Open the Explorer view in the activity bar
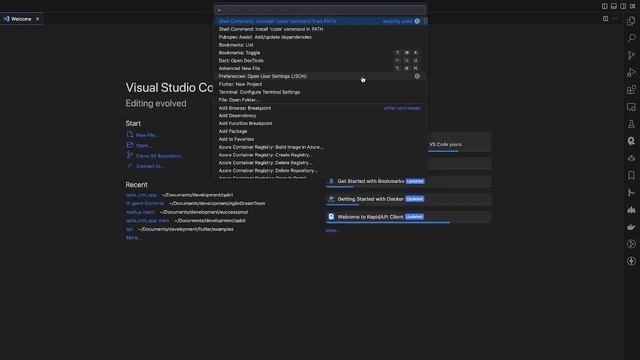This screenshot has height=360, width=640. tap(631, 21)
